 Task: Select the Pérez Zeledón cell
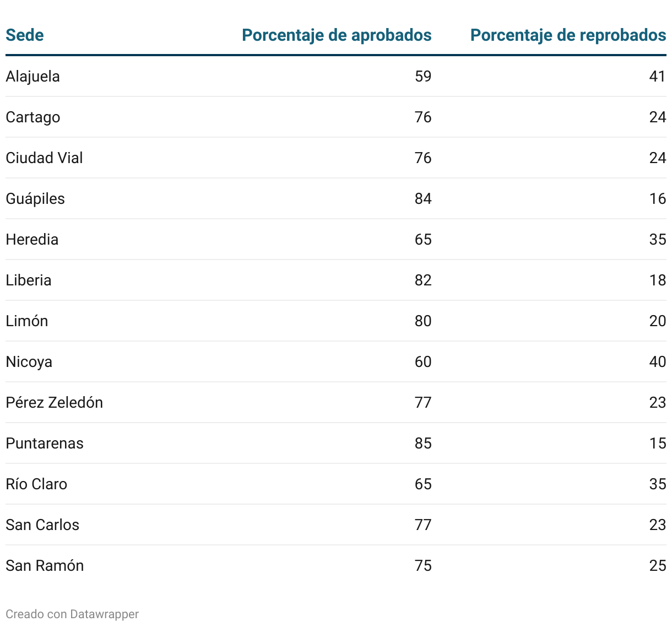click(x=54, y=402)
